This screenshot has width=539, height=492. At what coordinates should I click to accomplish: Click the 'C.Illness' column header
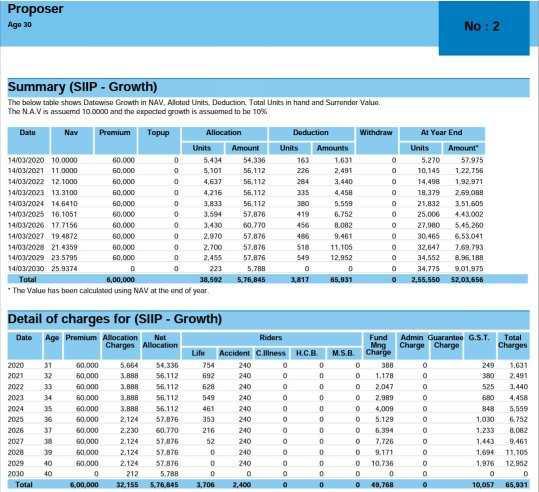pos(271,353)
